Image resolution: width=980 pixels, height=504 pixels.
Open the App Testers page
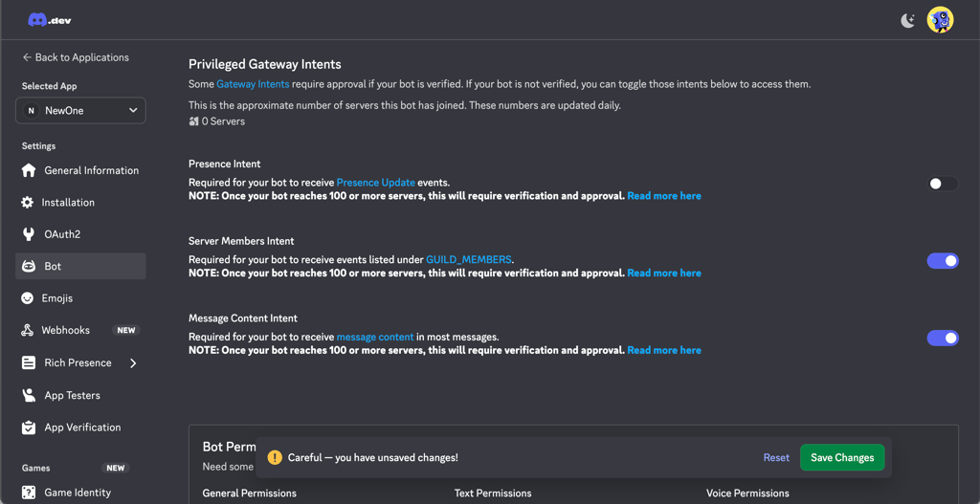pyautogui.click(x=80, y=395)
